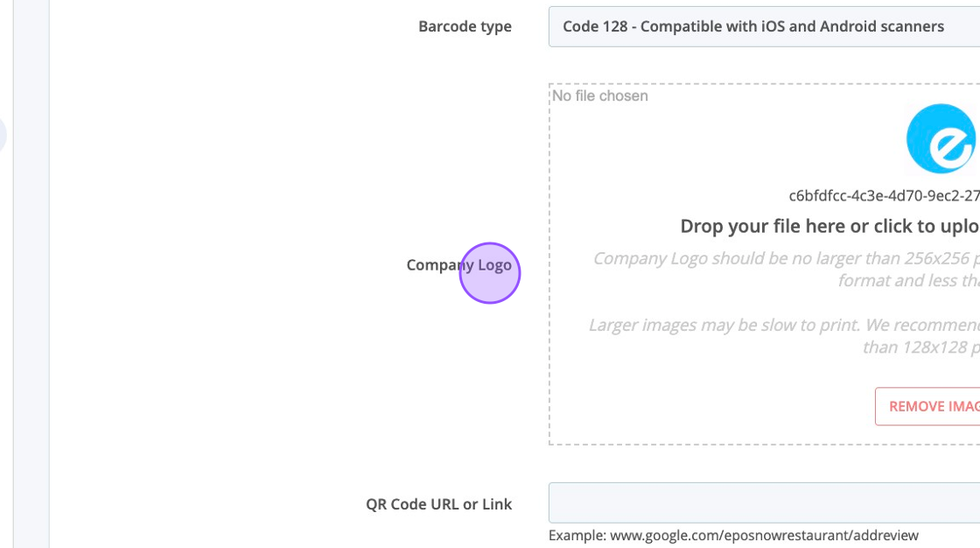Click the partial round icon on left edge
This screenshot has height=548, width=980.
[3, 136]
